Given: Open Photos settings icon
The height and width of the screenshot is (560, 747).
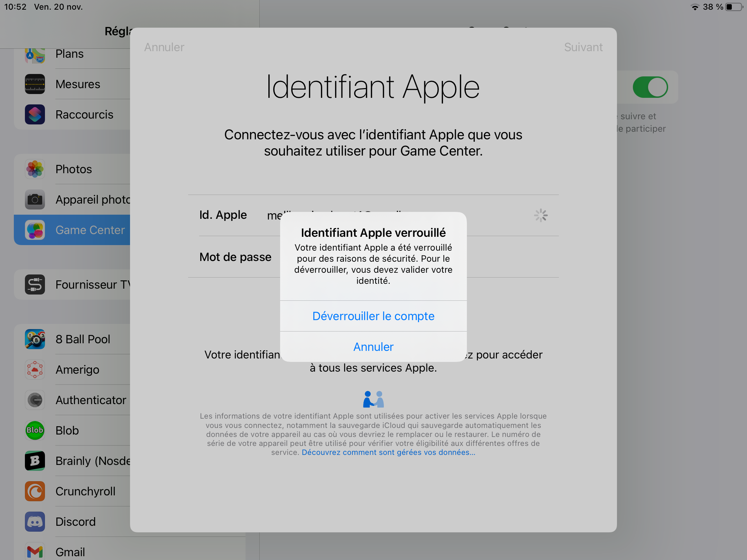Looking at the screenshot, I should click(x=35, y=169).
